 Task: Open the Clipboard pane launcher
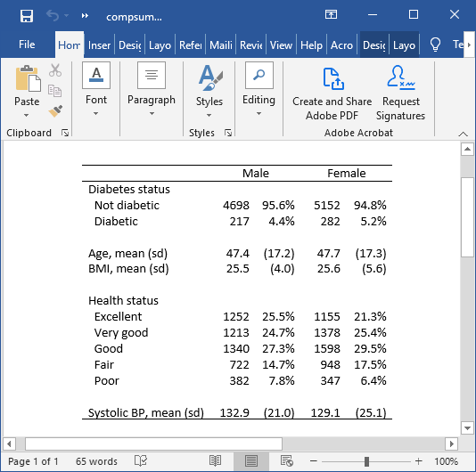click(65, 133)
